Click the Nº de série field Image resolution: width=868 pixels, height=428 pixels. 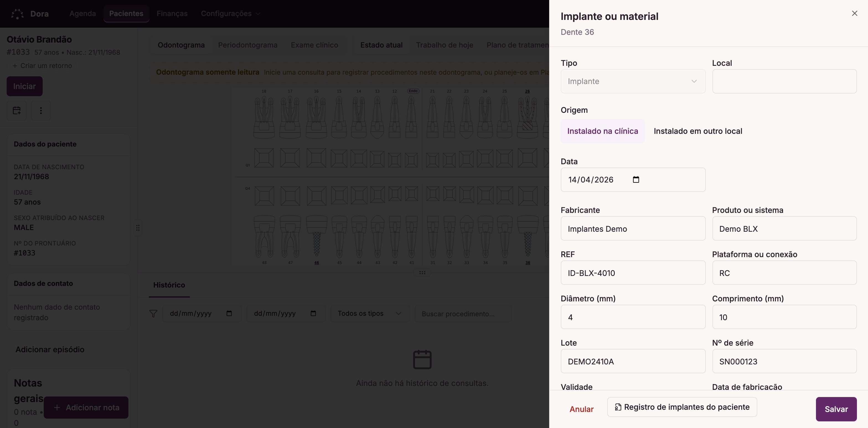point(784,361)
